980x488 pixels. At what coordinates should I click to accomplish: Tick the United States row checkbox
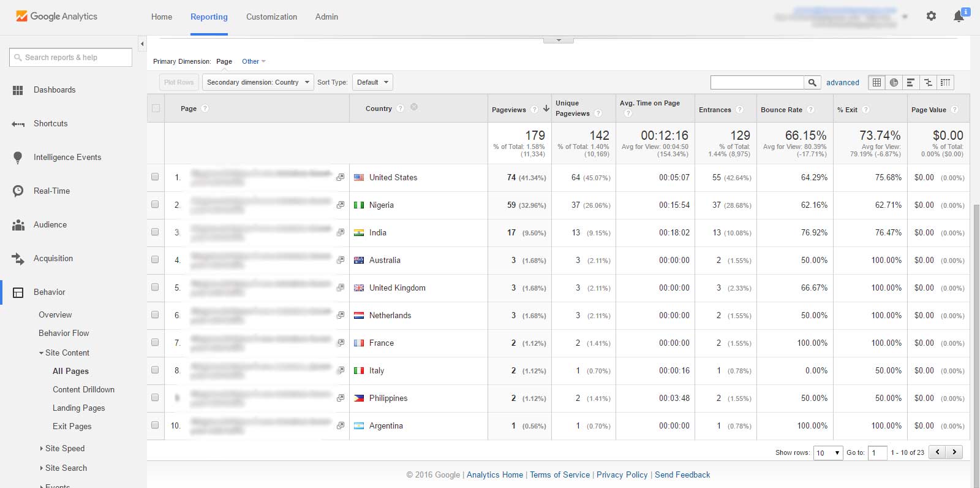(155, 177)
